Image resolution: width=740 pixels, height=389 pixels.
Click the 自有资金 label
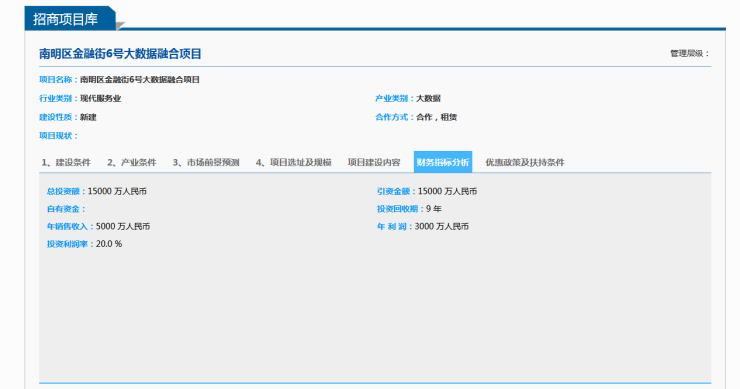67,209
